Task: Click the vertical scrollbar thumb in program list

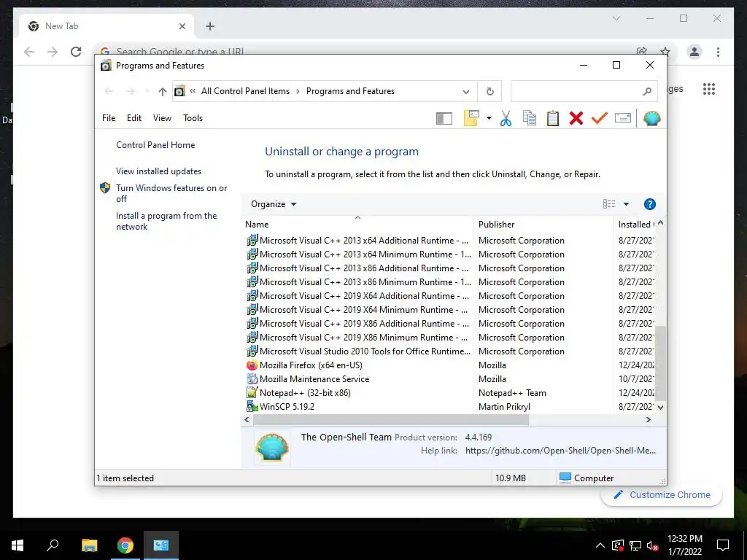Action: coord(660,363)
